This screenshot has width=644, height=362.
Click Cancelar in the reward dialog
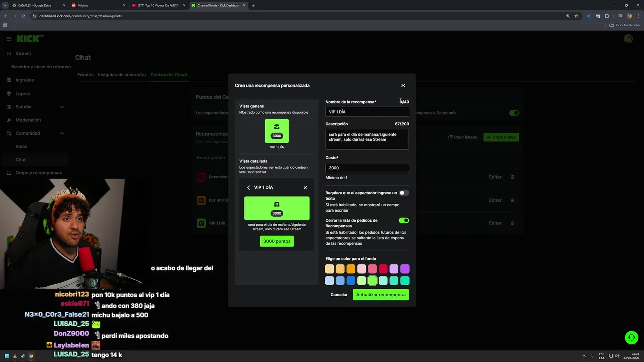point(339,295)
